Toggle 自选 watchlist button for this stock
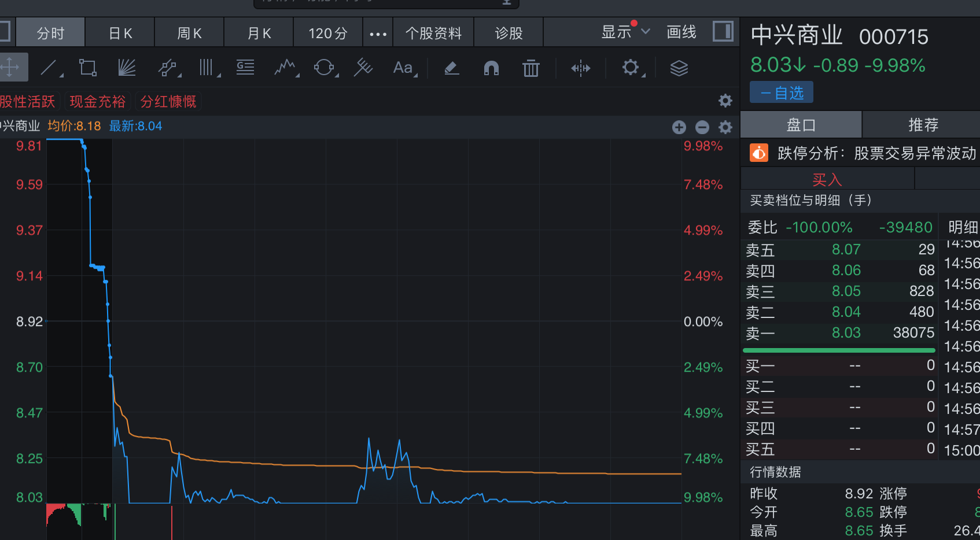Viewport: 980px width, 540px height. pyautogui.click(x=782, y=93)
